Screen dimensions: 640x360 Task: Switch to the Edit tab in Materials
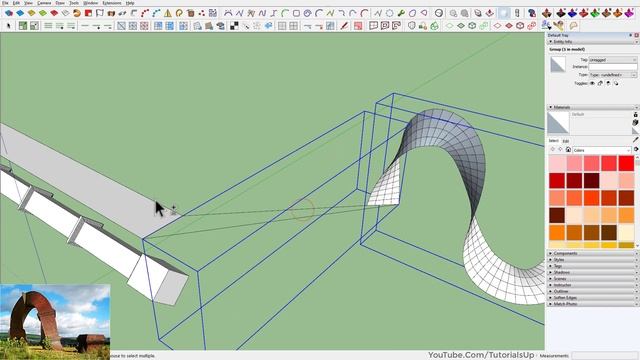pyautogui.click(x=566, y=141)
